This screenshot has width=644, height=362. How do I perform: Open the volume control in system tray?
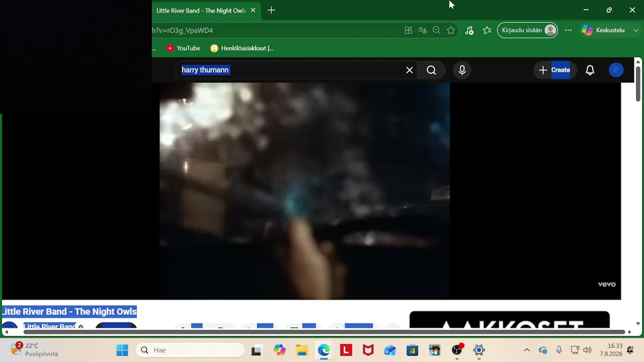click(x=587, y=350)
